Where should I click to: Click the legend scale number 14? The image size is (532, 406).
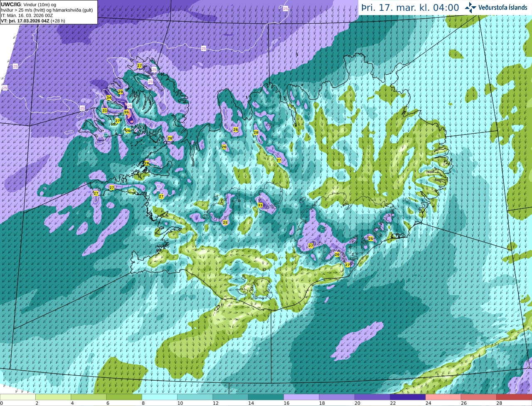[251, 403]
